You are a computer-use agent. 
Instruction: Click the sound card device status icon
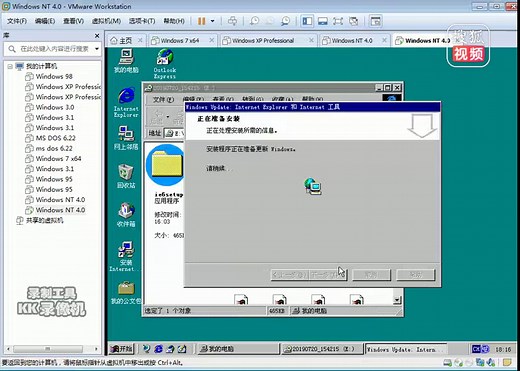[491, 362]
